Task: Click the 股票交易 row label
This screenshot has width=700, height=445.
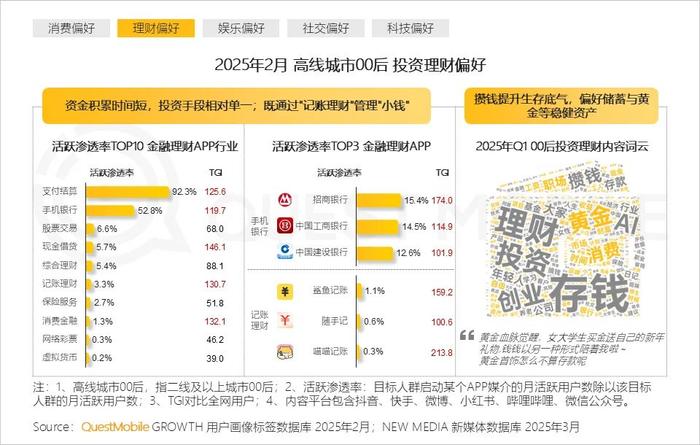Action: [x=60, y=228]
